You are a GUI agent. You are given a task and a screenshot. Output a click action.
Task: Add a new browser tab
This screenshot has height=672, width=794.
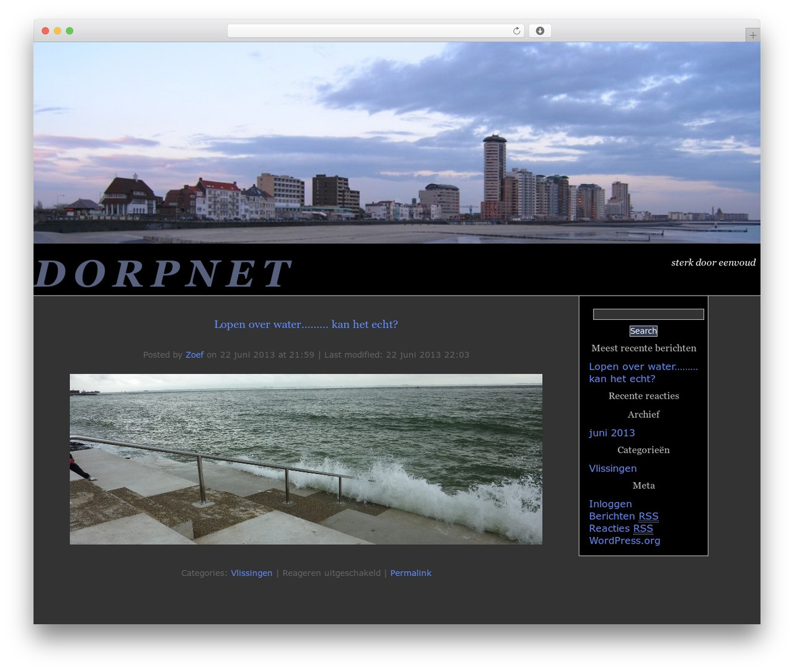[x=752, y=35]
